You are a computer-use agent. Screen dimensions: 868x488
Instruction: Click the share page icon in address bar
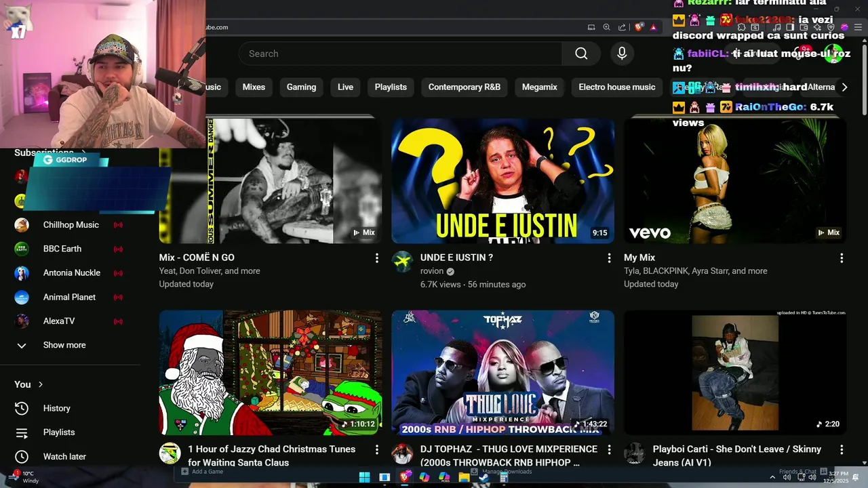[x=622, y=27]
